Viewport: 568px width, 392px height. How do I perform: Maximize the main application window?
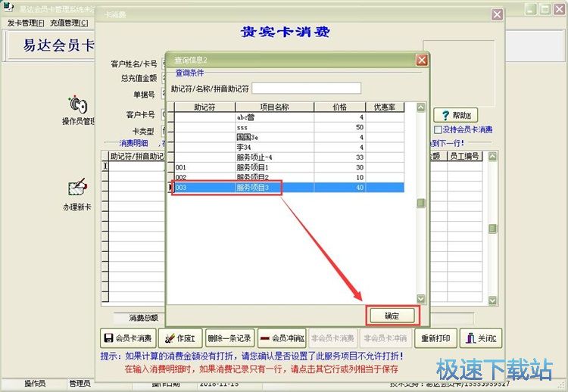545,9
